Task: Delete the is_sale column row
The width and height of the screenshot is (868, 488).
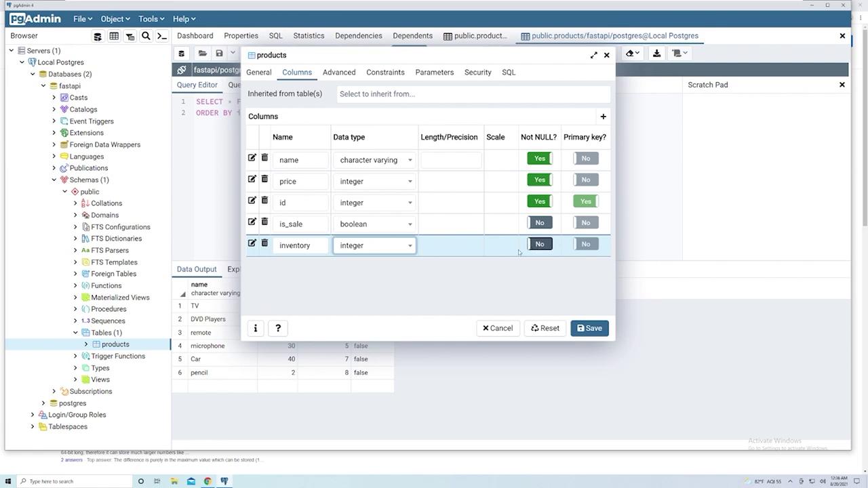Action: (x=264, y=222)
